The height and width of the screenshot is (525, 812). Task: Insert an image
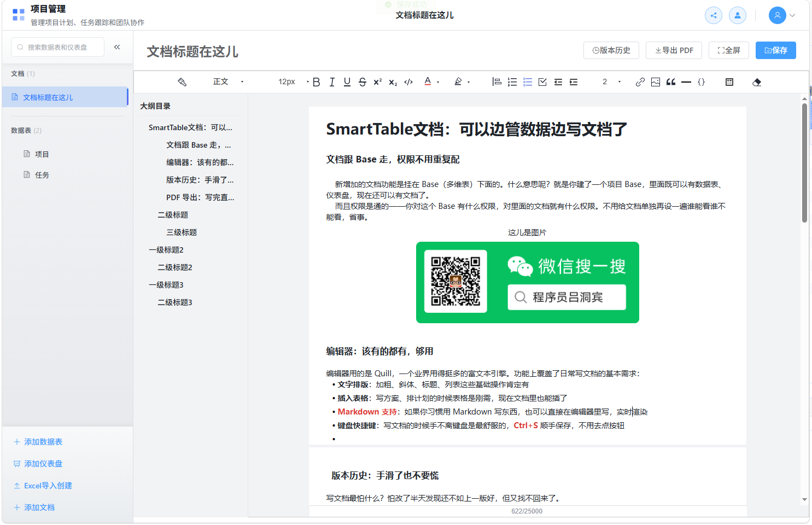[x=656, y=82]
